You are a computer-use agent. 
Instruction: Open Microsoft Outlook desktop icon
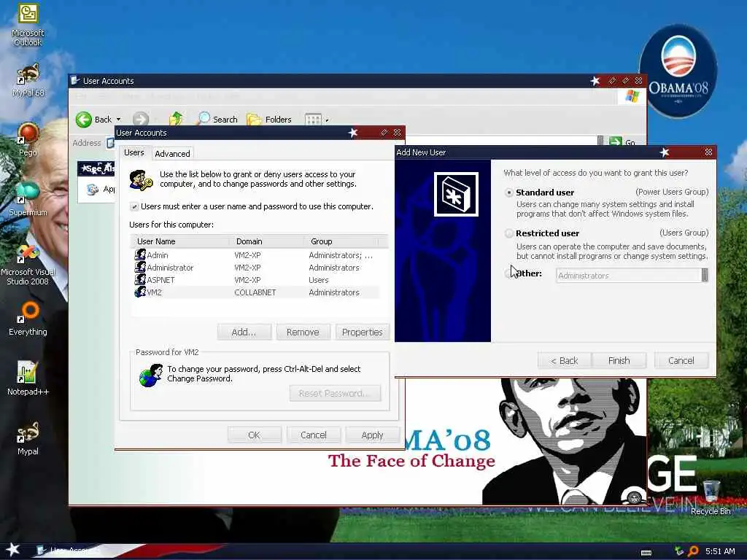28,25
